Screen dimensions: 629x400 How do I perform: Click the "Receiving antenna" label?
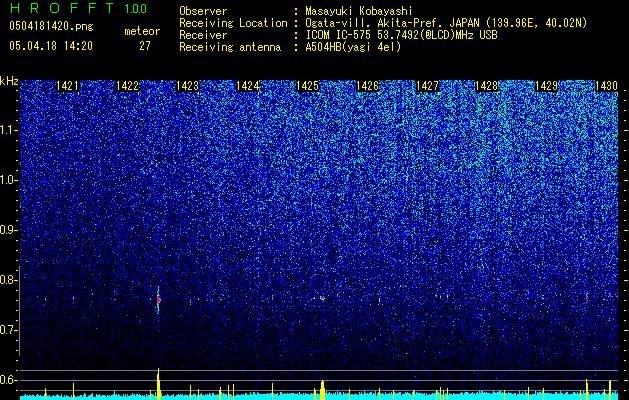tap(230, 47)
